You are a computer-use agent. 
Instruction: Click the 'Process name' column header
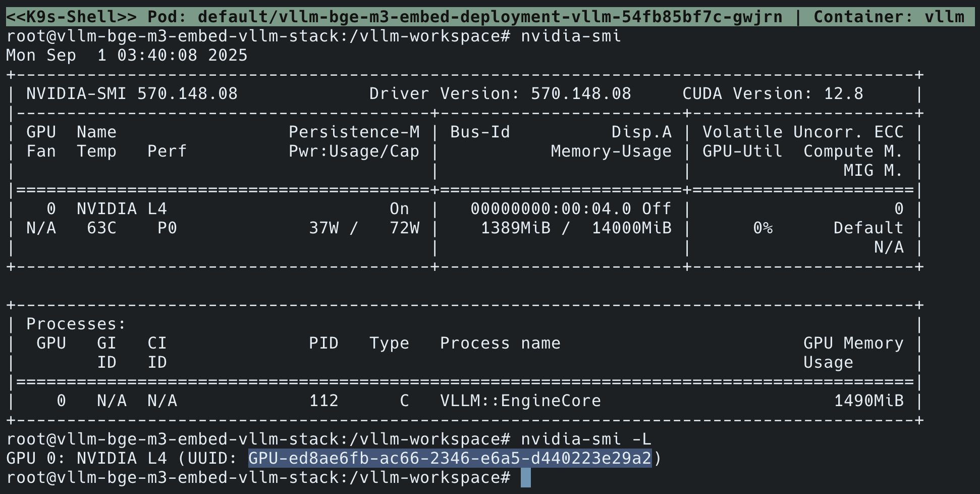[x=500, y=343]
